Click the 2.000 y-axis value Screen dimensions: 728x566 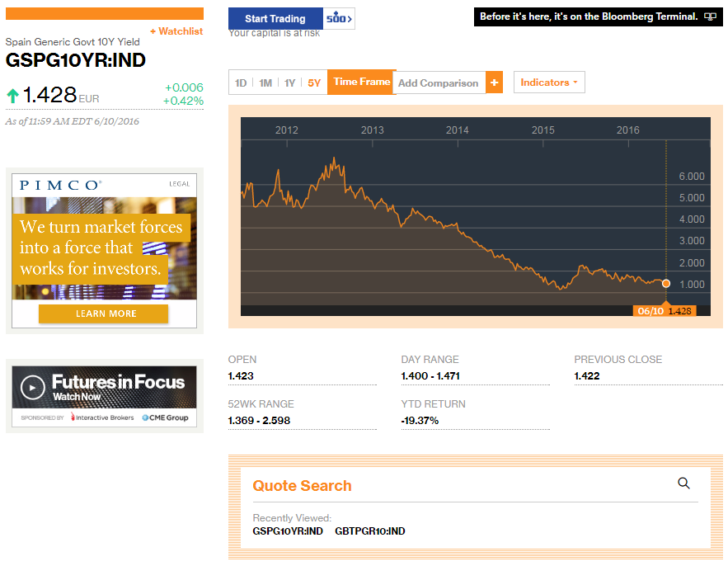(x=692, y=263)
